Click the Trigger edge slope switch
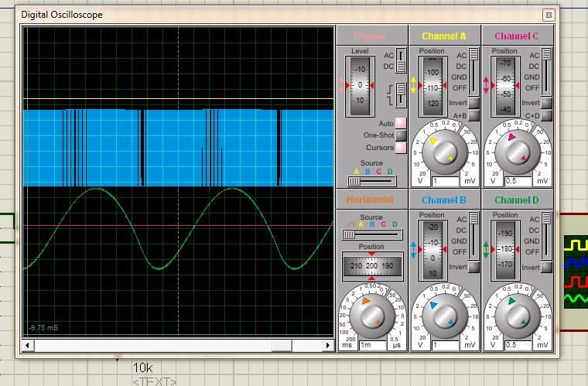This screenshot has width=588, height=386. (x=401, y=95)
